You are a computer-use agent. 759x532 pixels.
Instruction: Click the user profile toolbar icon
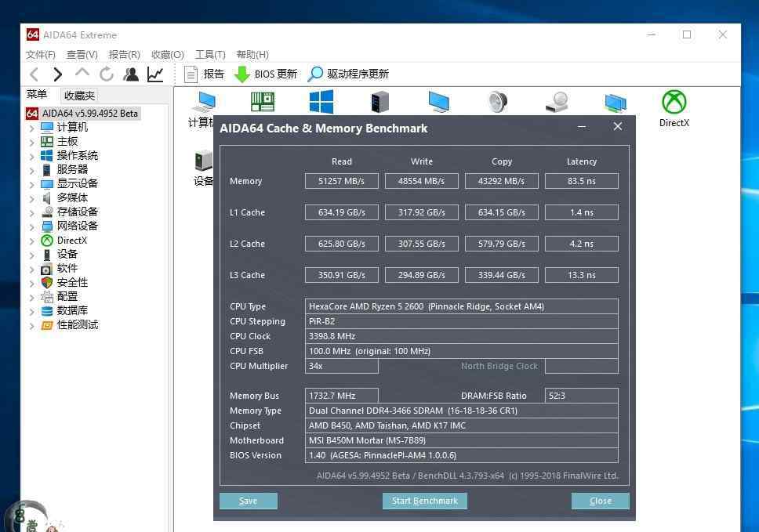pyautogui.click(x=131, y=74)
